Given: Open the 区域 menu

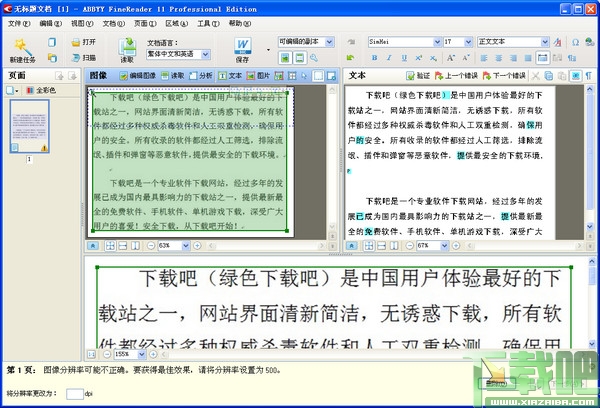Looking at the screenshot, I should pos(176,24).
